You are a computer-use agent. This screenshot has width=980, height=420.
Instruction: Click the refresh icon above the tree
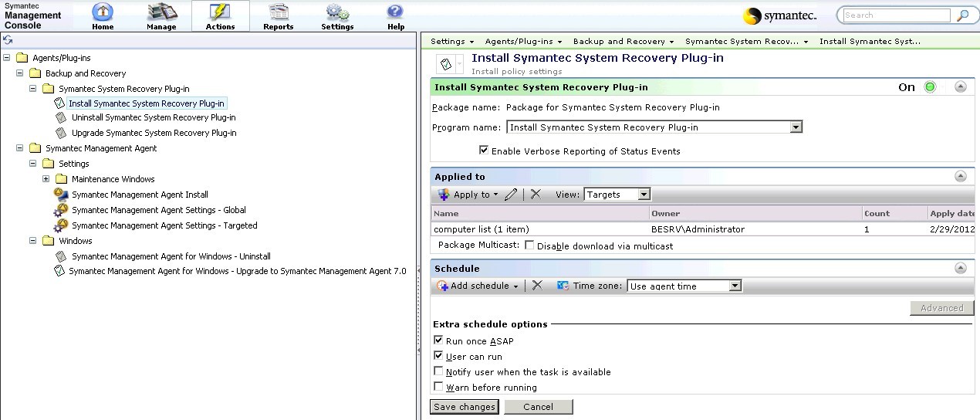(x=8, y=40)
